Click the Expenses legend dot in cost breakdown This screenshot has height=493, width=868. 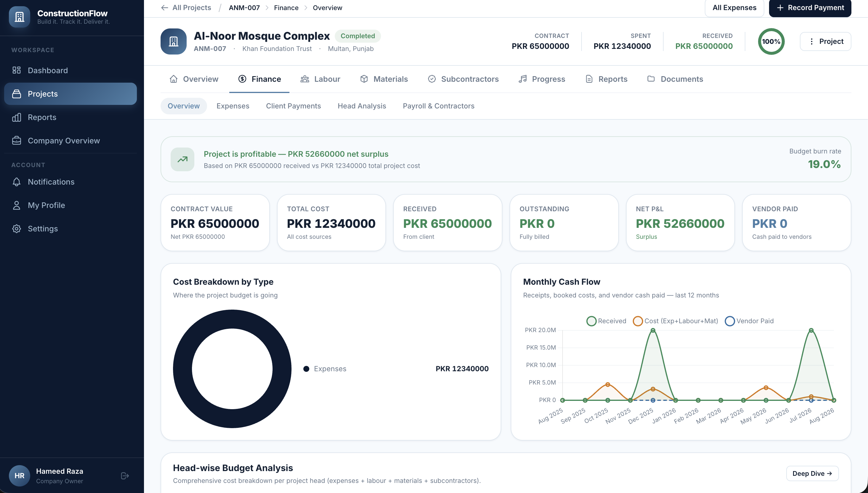[306, 369]
